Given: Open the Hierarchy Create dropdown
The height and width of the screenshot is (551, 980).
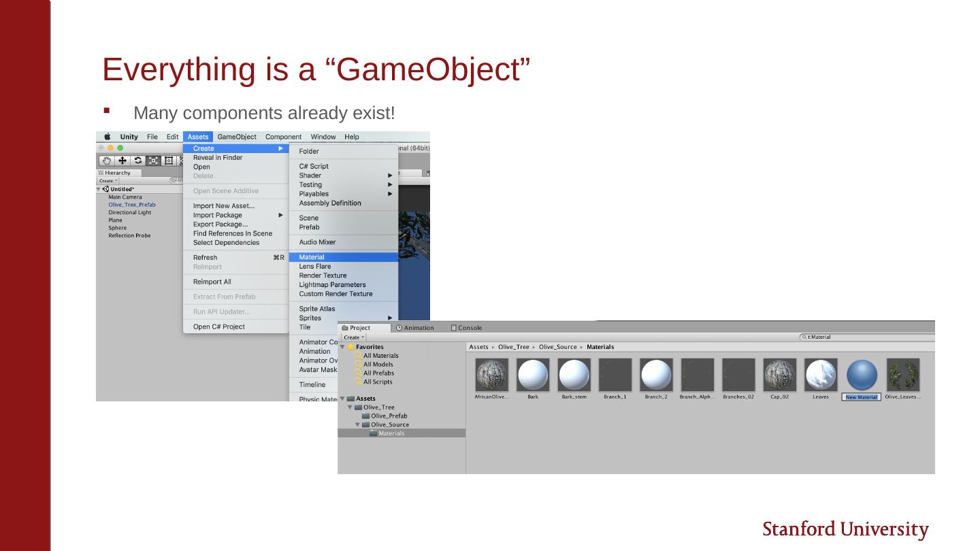Looking at the screenshot, I should (108, 181).
